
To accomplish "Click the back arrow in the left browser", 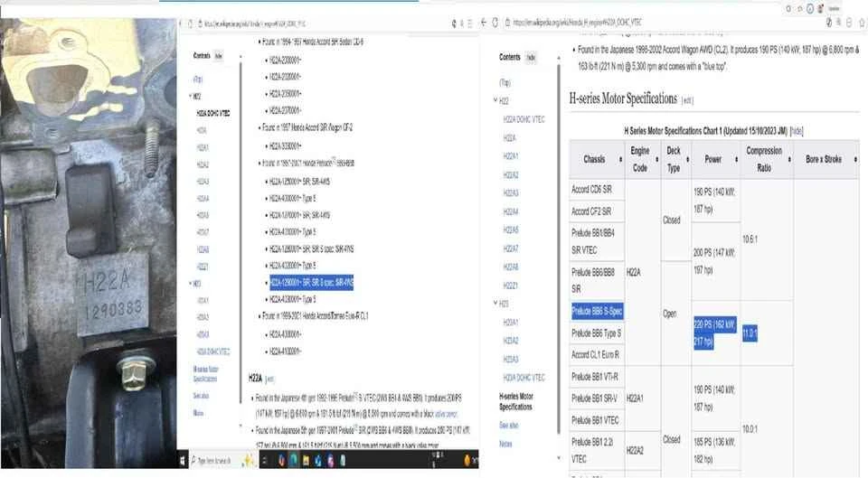I will click(181, 23).
